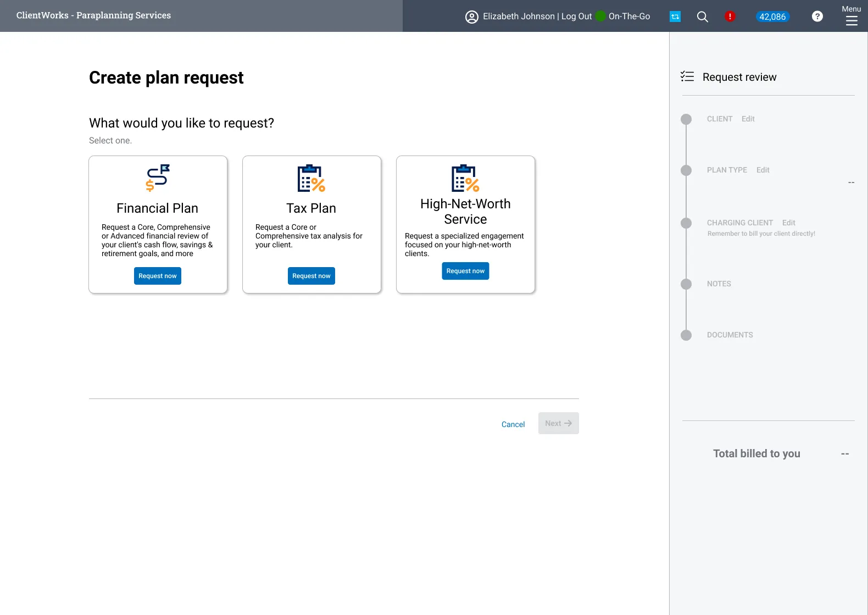Click the user profile avatar icon
The width and height of the screenshot is (868, 615).
click(x=472, y=16)
